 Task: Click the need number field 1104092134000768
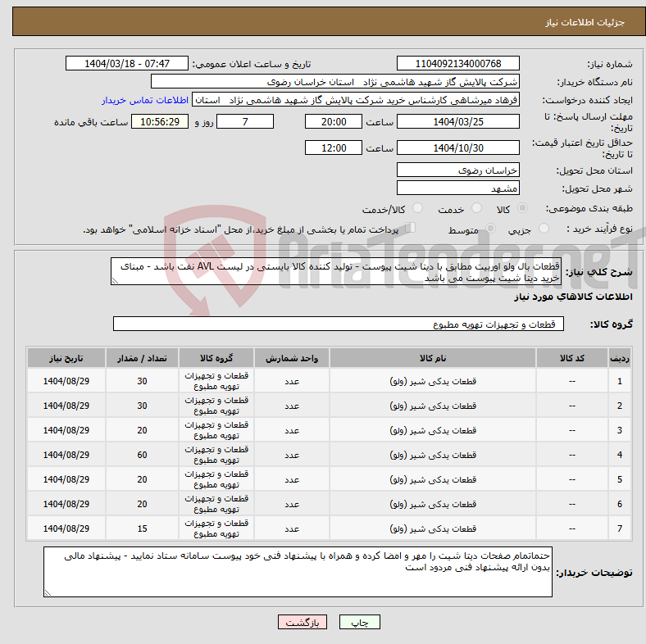[x=457, y=63]
